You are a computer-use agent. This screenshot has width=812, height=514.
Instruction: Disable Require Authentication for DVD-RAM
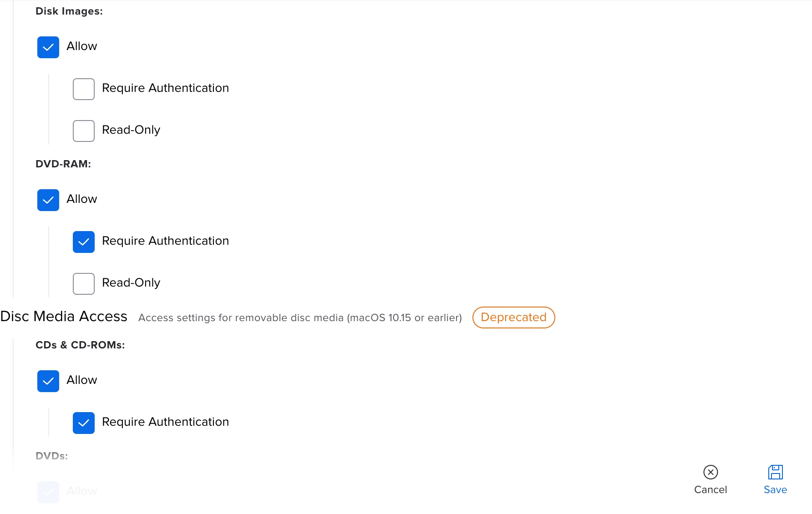tap(84, 242)
